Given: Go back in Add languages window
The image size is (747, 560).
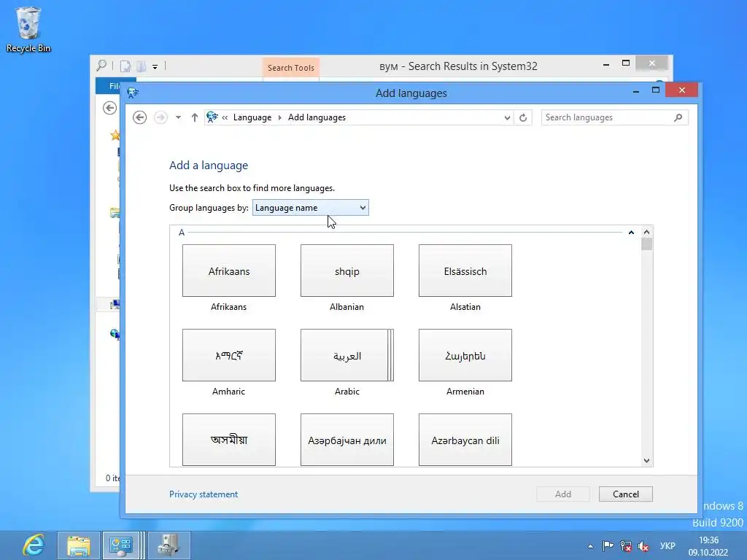Looking at the screenshot, I should tap(139, 117).
